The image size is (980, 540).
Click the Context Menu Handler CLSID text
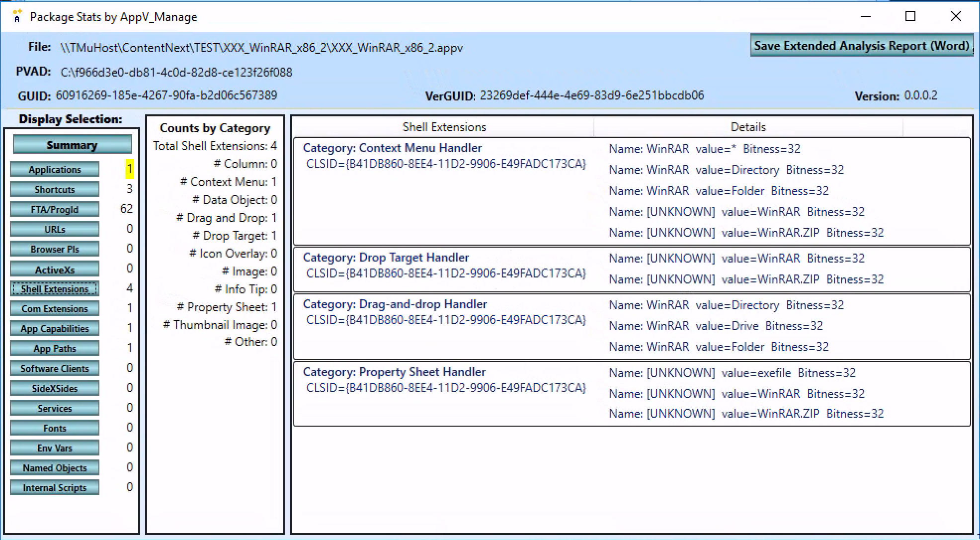(446, 164)
